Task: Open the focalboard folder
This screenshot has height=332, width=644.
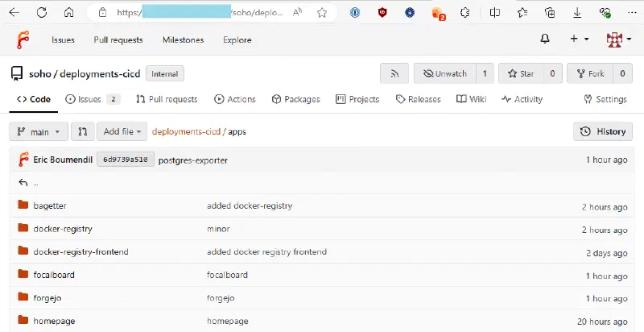Action: pos(54,275)
